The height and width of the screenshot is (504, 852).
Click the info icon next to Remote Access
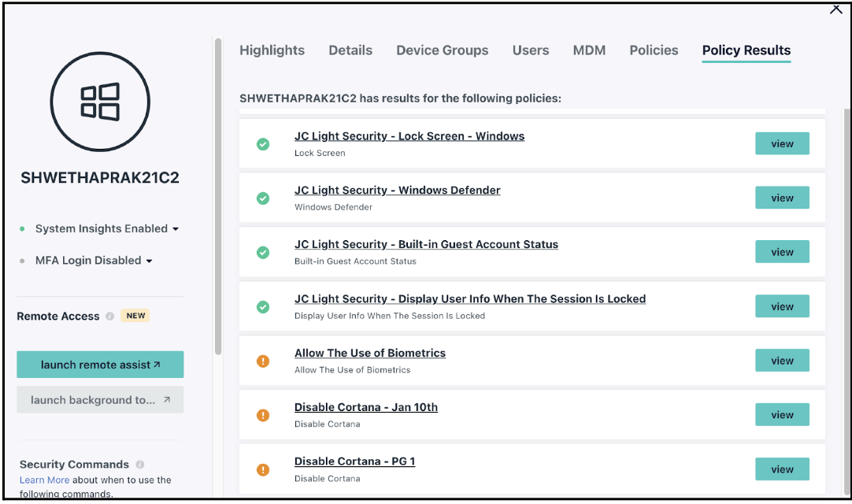(x=109, y=316)
